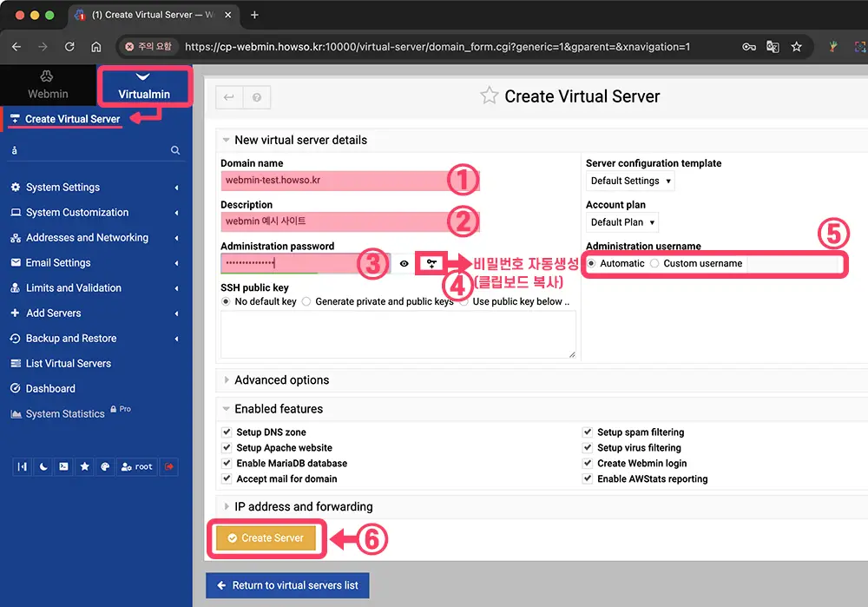Select Generate private and public keys
This screenshot has width=868, height=607.
point(306,302)
